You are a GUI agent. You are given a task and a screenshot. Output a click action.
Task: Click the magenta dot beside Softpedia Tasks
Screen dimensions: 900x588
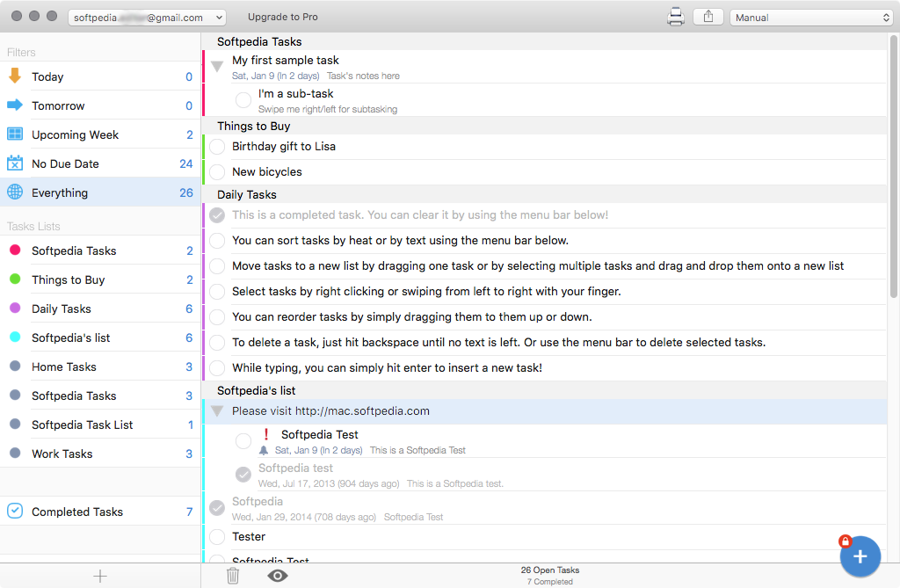tap(16, 250)
